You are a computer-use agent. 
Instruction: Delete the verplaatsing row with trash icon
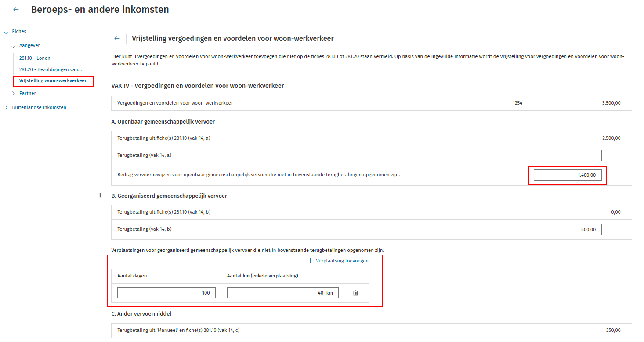pyautogui.click(x=355, y=293)
